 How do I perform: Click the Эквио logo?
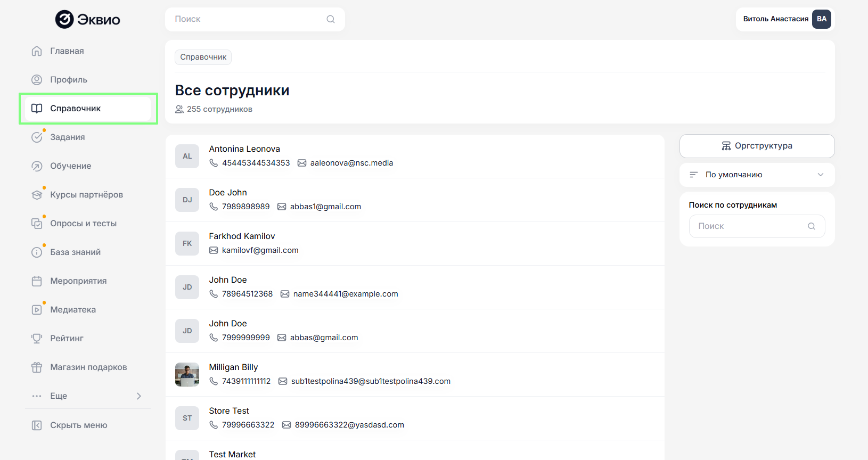88,19
